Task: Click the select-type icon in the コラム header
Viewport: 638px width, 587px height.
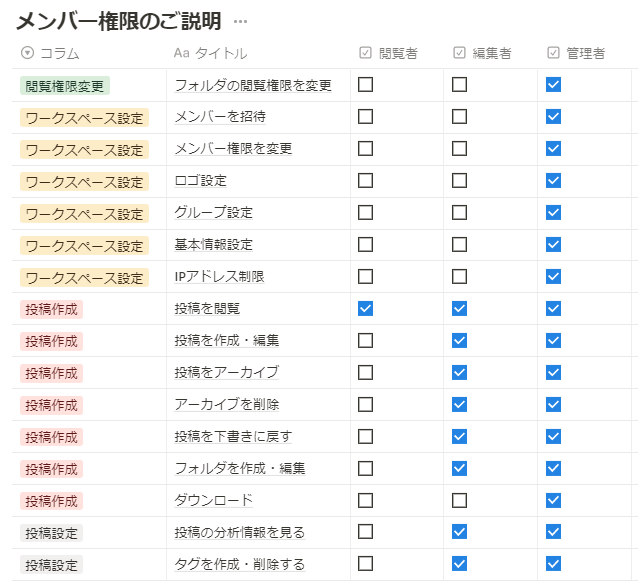Action: tap(27, 53)
